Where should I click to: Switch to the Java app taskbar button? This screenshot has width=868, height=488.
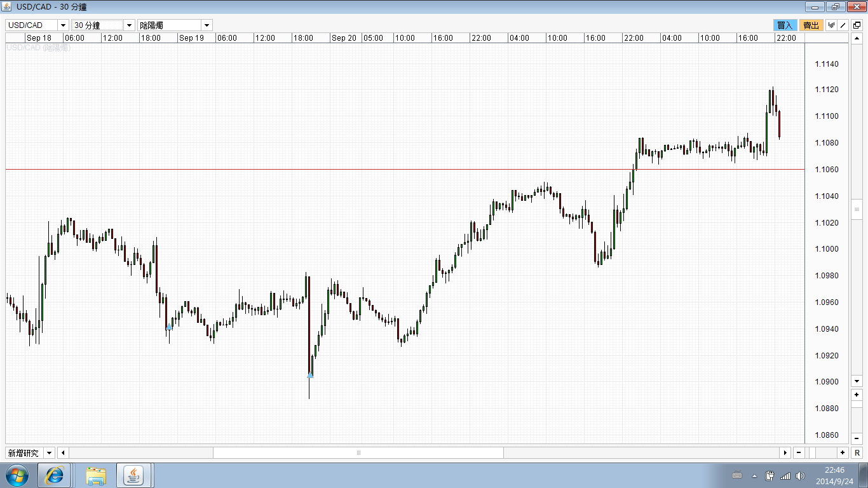click(134, 475)
